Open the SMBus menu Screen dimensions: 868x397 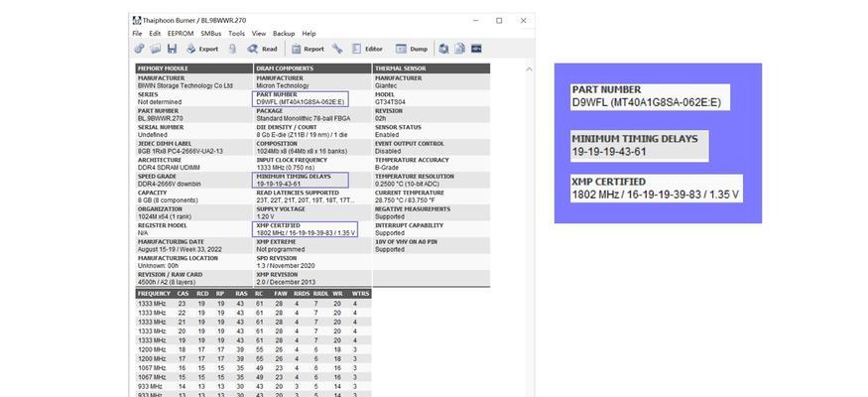[x=211, y=34]
